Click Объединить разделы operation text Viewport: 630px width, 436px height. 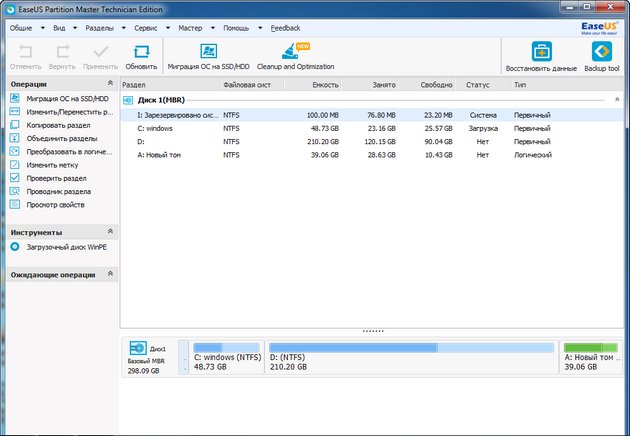pyautogui.click(x=62, y=139)
